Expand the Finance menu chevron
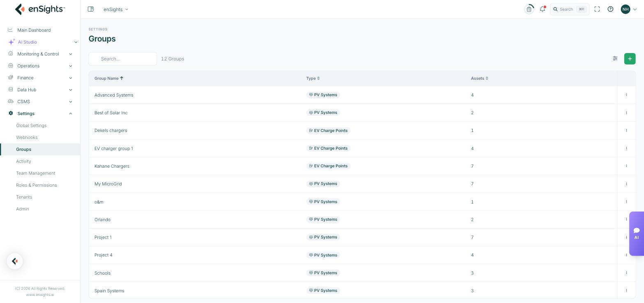Viewport: 644px width, 303px height. tap(71, 78)
